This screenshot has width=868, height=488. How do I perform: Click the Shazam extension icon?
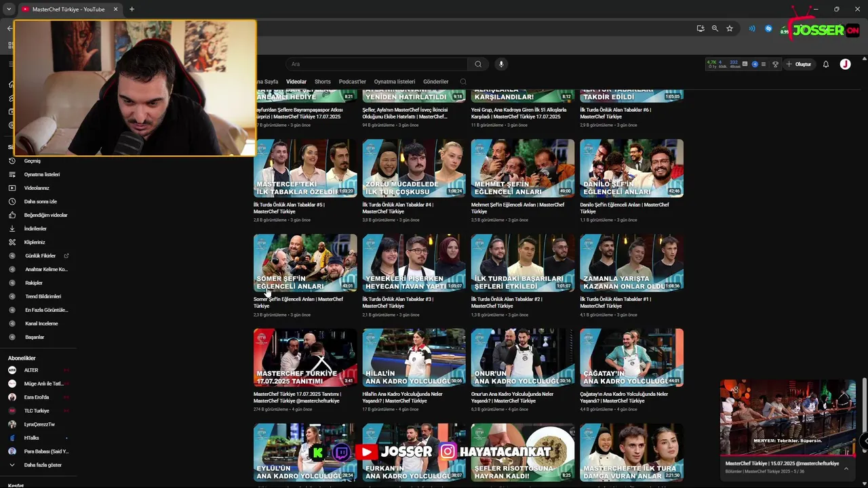(x=768, y=28)
